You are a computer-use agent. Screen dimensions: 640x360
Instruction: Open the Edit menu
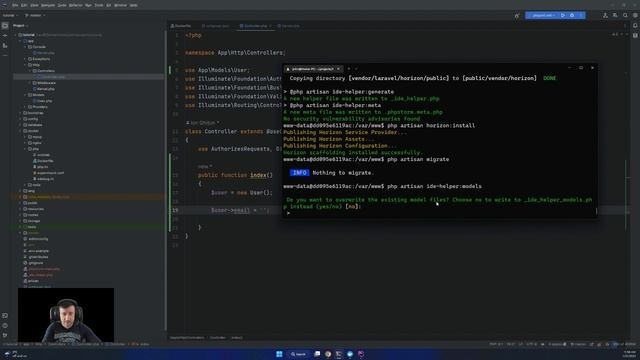pyautogui.click(x=24, y=5)
